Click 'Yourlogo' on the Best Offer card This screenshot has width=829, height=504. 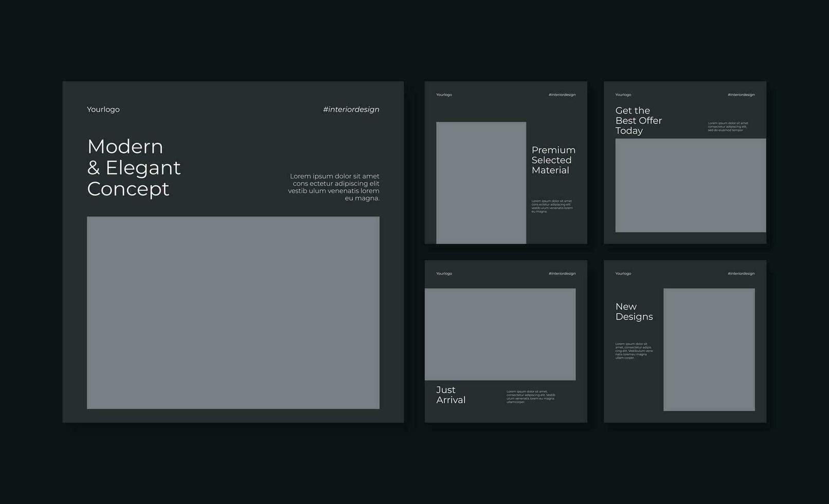623,95
